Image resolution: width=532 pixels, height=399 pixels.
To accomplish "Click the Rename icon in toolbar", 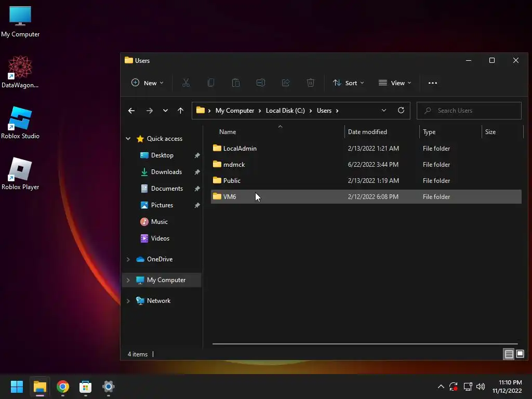I will coord(261,83).
